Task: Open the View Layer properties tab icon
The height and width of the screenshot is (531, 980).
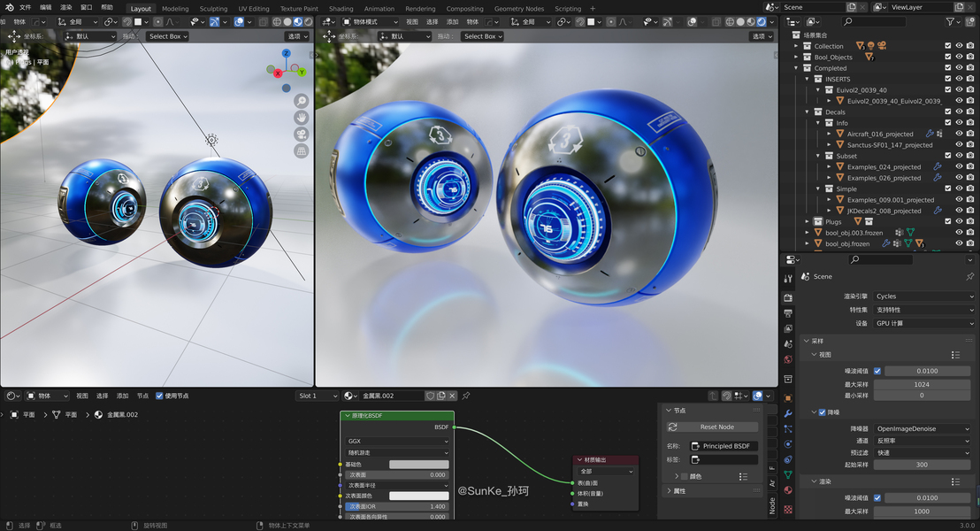Action: point(788,328)
